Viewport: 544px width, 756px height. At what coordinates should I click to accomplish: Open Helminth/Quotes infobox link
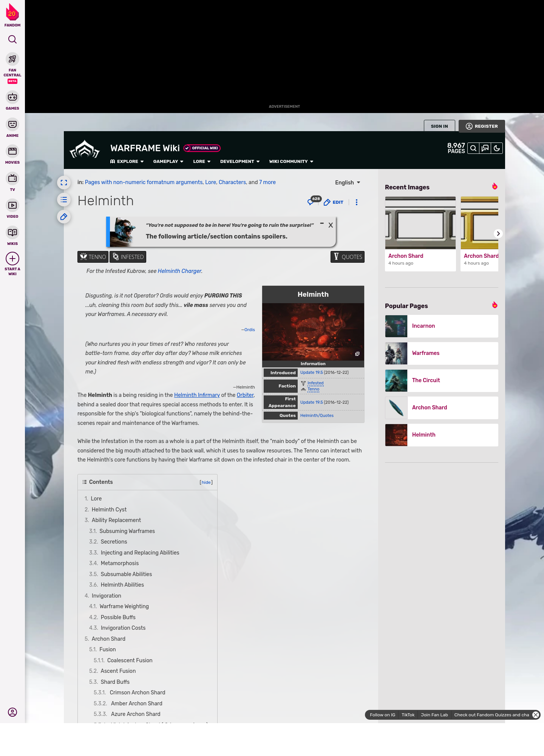(317, 415)
